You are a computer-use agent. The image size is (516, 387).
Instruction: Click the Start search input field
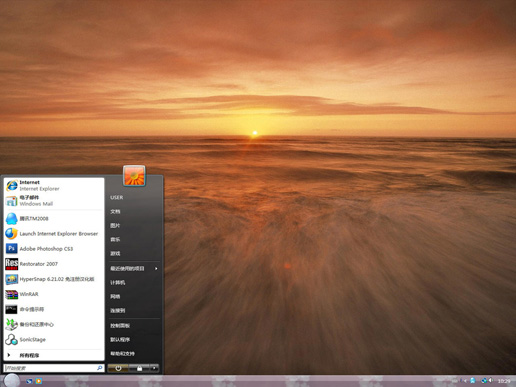tap(54, 368)
